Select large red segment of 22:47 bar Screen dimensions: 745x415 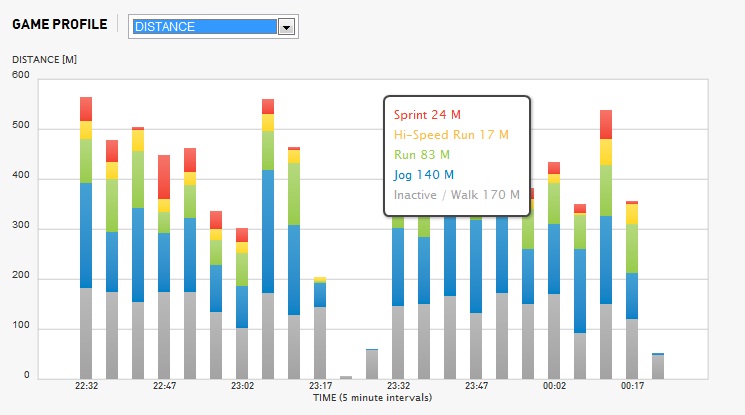point(164,176)
